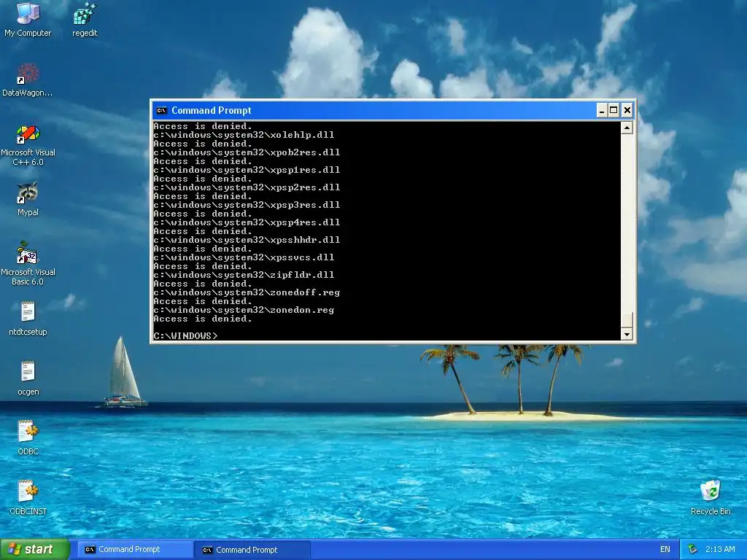Click the xpsp1res.dll path line
The height and width of the screenshot is (560, 747).
pyautogui.click(x=247, y=170)
